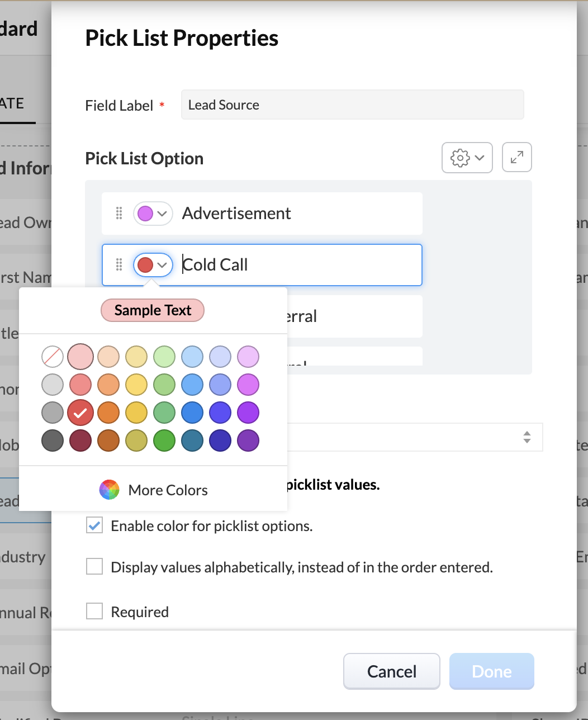588x720 pixels.
Task: Open color dropdown for Advertisement option
Action: (x=153, y=214)
